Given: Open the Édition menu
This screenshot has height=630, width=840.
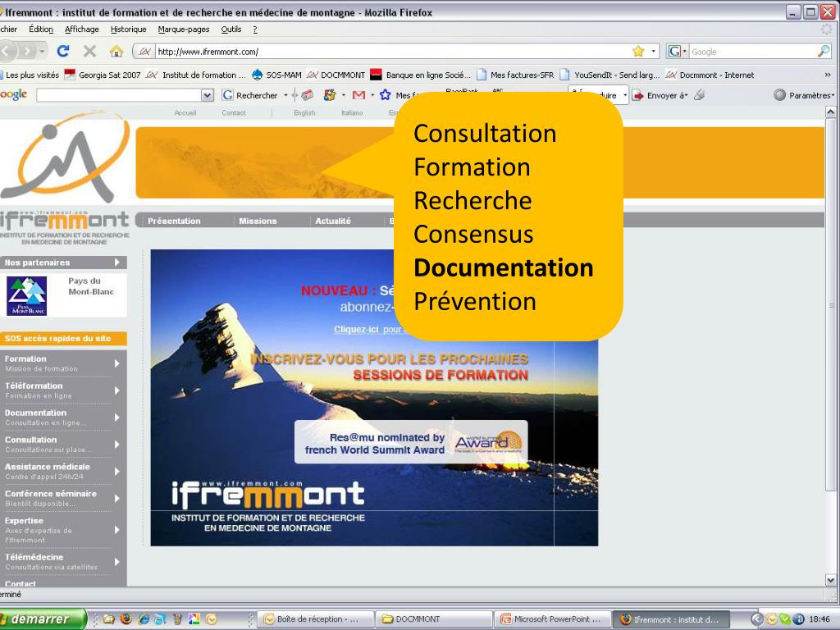Looking at the screenshot, I should (41, 29).
